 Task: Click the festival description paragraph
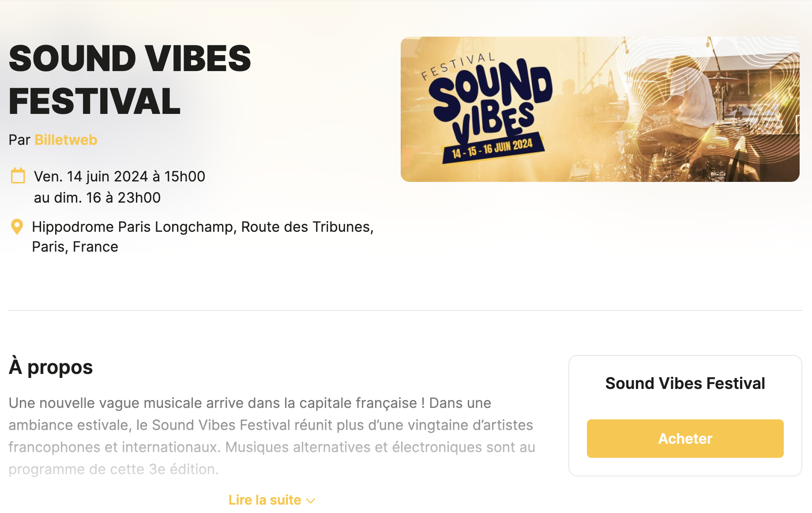(x=271, y=425)
